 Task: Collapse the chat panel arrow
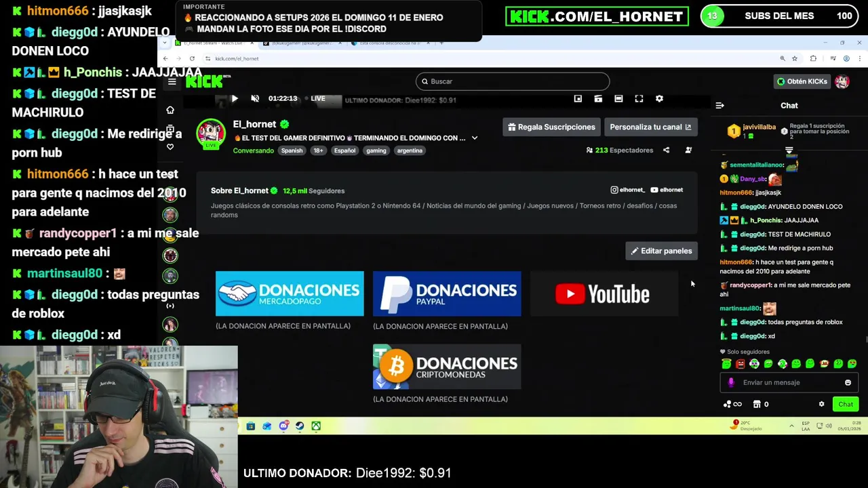pos(719,106)
